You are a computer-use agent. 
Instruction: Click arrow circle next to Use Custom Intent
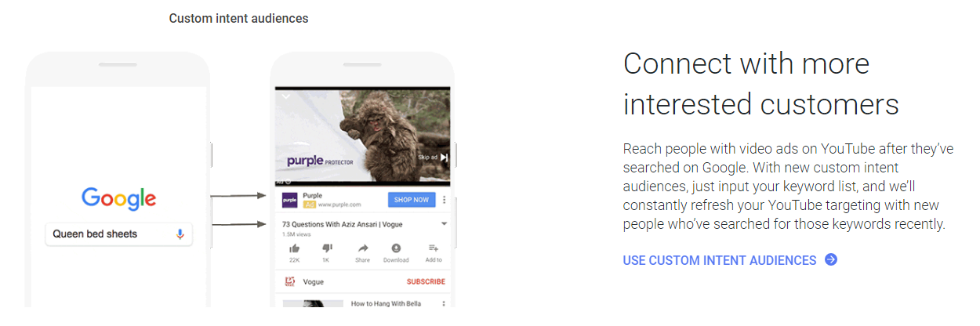[831, 259]
